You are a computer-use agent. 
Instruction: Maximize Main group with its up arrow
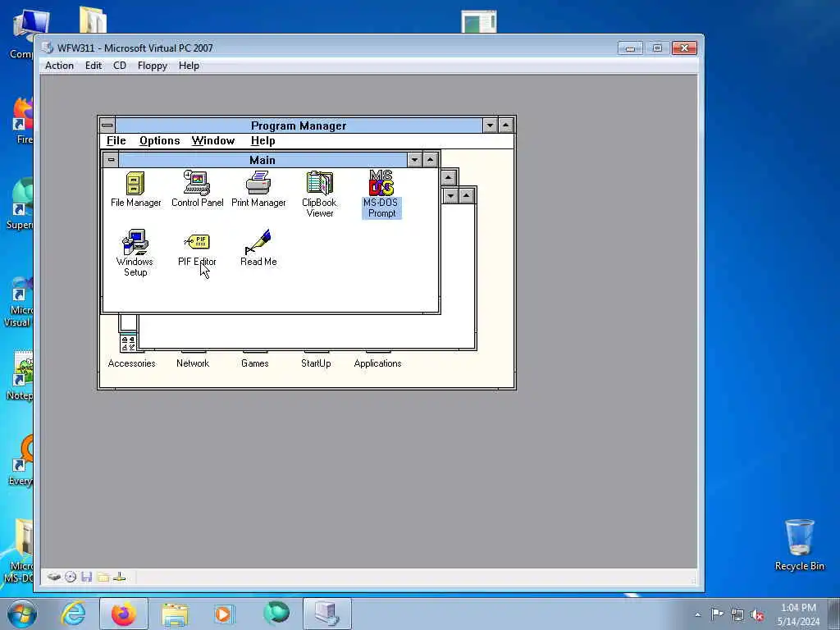point(430,160)
